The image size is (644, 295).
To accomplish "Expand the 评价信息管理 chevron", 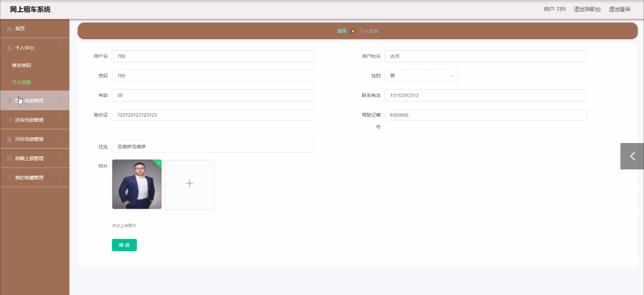I will (x=61, y=139).
